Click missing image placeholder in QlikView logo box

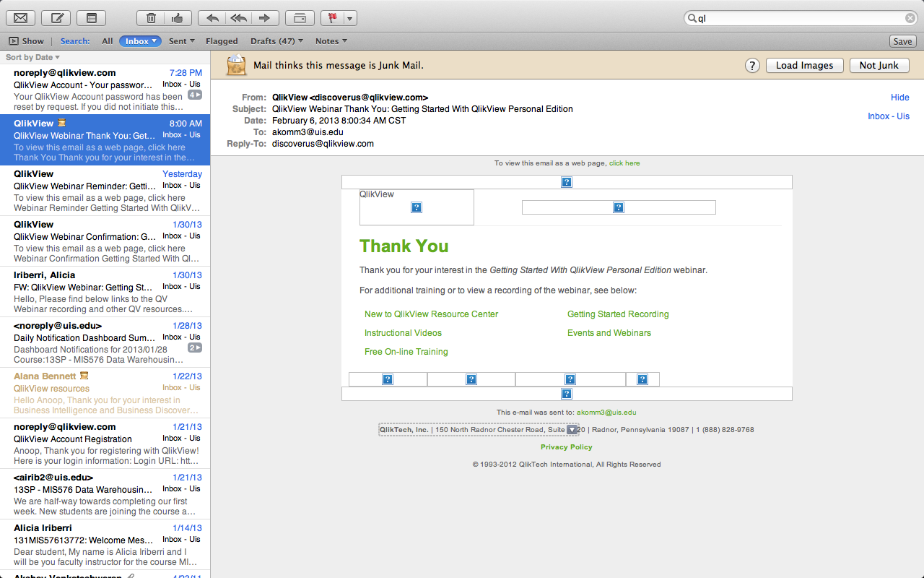417,207
